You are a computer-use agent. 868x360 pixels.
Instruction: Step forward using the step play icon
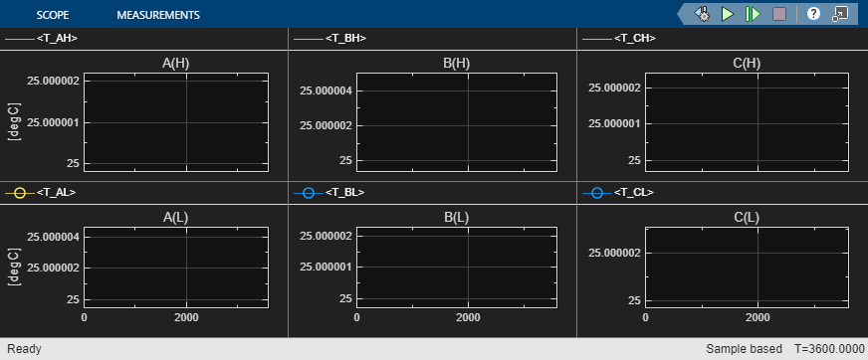click(x=753, y=14)
